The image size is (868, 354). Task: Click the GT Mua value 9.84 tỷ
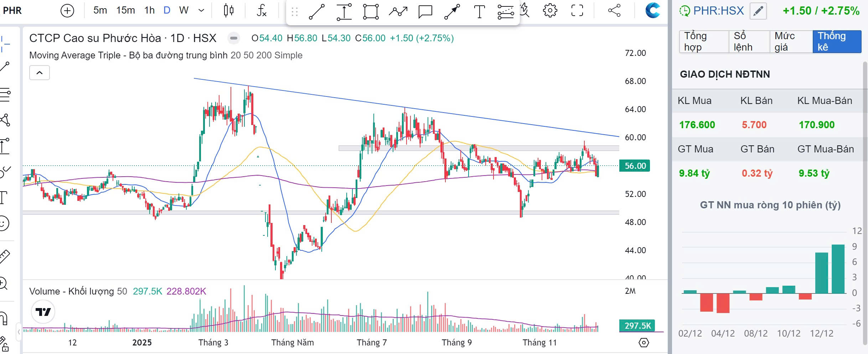coord(694,173)
